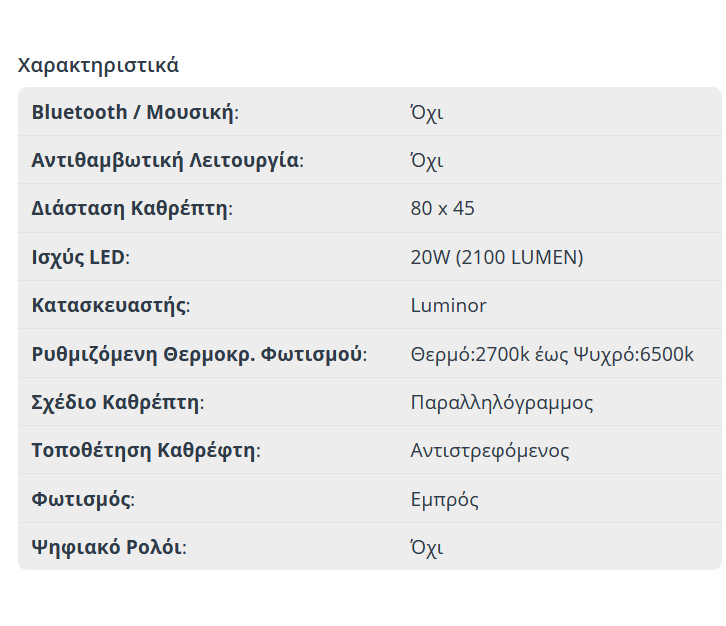Click the Σχέδιο Καθρέπτη label
The image size is (726, 626).
point(118,402)
